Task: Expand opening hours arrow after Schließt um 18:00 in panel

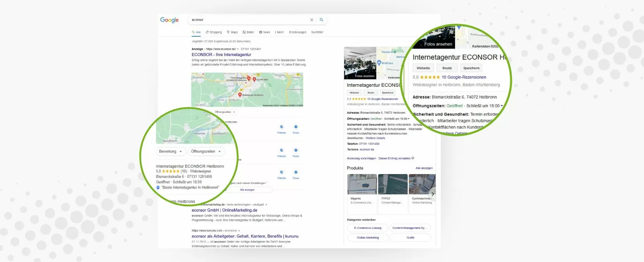Action: click(409, 119)
